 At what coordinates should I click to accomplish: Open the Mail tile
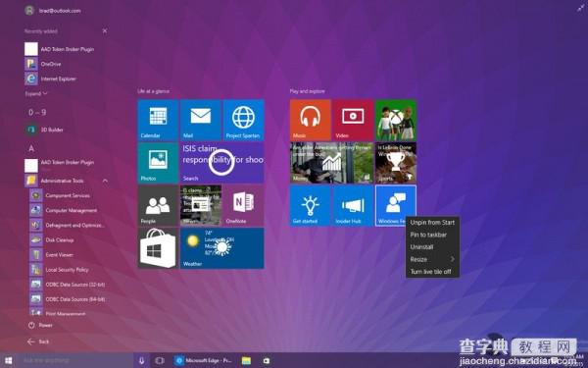click(x=201, y=120)
